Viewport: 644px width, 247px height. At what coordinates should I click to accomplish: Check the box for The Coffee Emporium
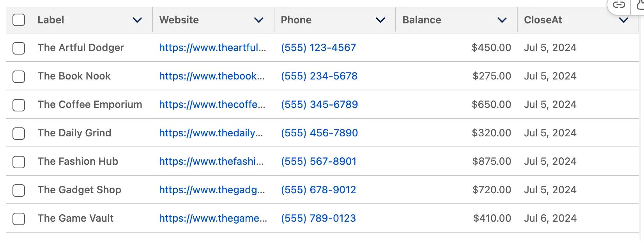19,105
